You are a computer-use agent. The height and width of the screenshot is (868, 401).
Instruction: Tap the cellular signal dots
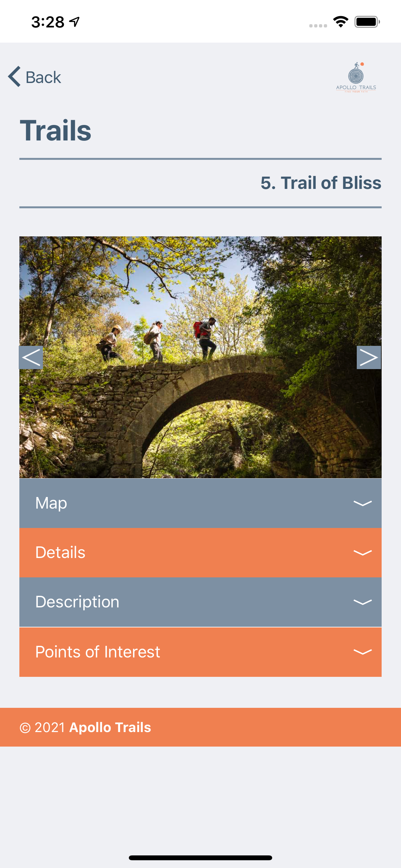[318, 26]
